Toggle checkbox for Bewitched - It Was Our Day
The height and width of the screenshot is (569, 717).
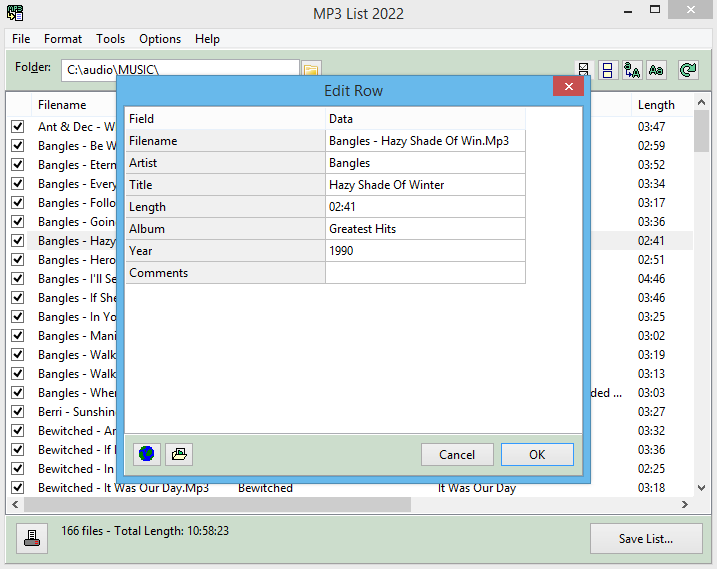[17, 488]
